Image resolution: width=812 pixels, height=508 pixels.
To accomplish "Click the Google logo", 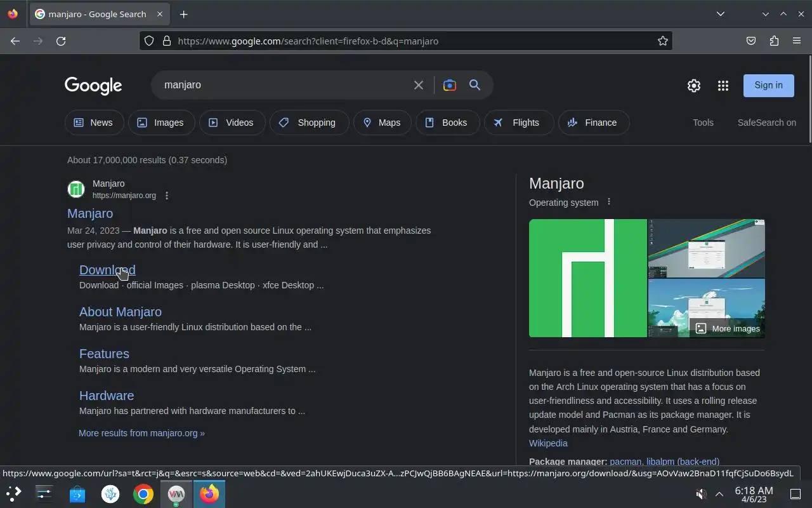I will (93, 86).
